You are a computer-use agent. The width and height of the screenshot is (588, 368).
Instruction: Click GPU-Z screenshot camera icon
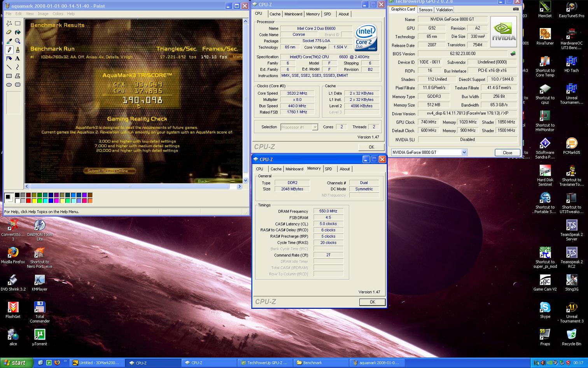tap(516, 9)
